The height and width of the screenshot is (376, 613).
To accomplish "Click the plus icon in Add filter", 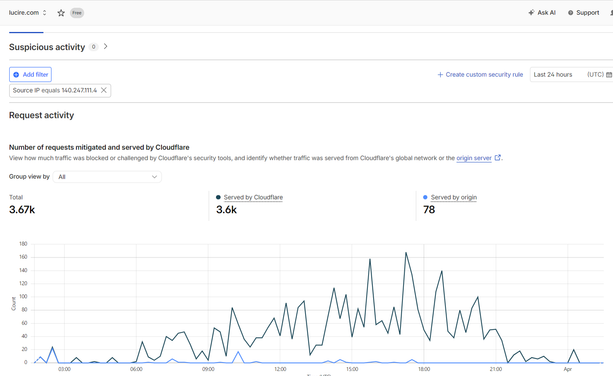I will 16,75.
